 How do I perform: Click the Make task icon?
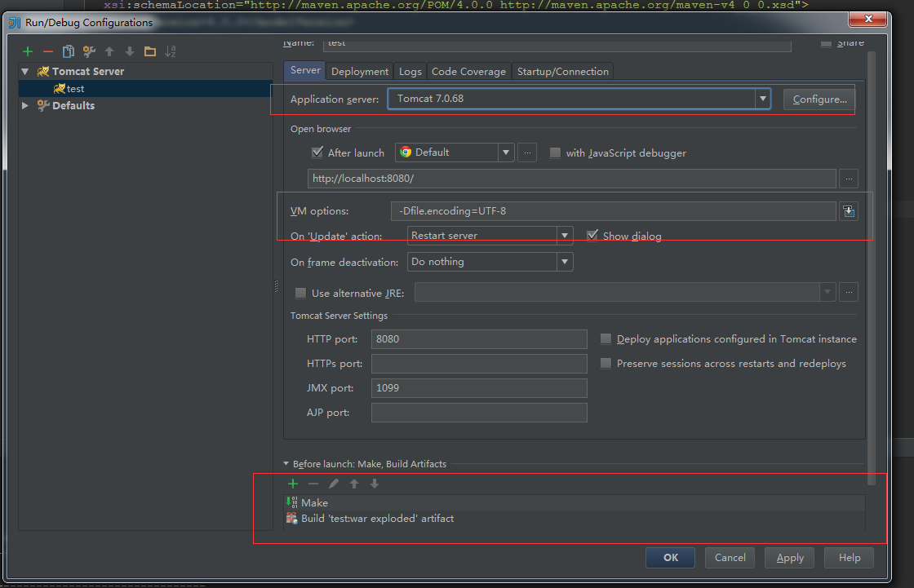[x=292, y=502]
